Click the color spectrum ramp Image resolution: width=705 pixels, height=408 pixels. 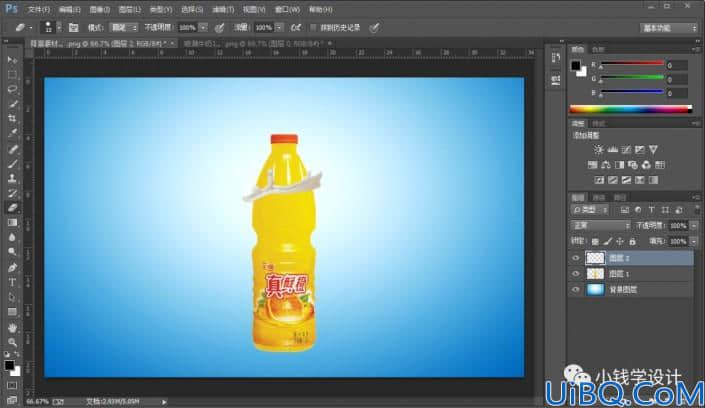[x=631, y=109]
